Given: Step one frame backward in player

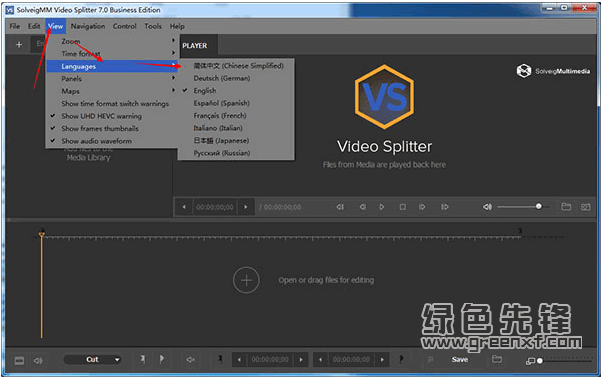Looking at the screenshot, I should pyautogui.click(x=362, y=207).
